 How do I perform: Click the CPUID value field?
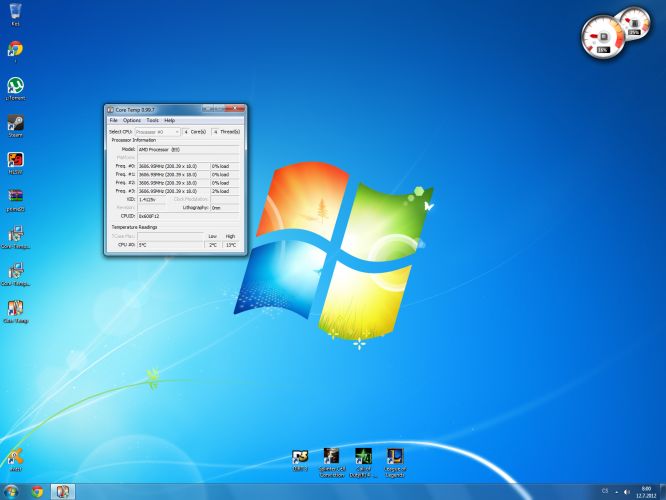189,216
